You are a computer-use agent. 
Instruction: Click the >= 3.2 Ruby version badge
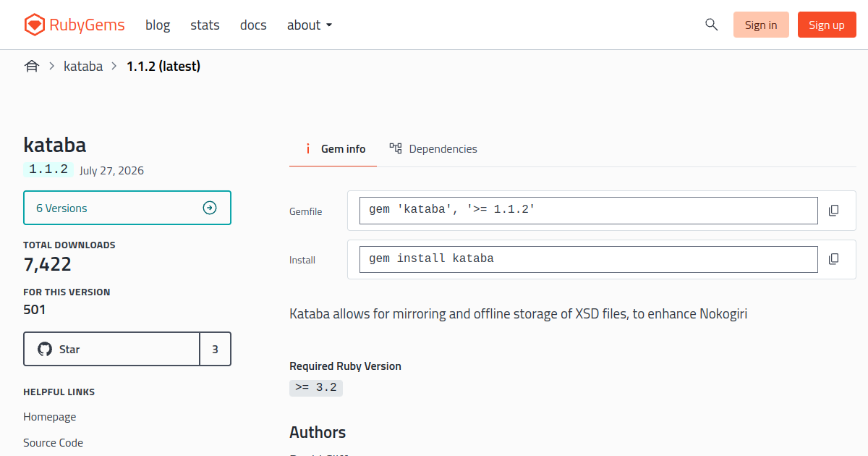pos(316,387)
